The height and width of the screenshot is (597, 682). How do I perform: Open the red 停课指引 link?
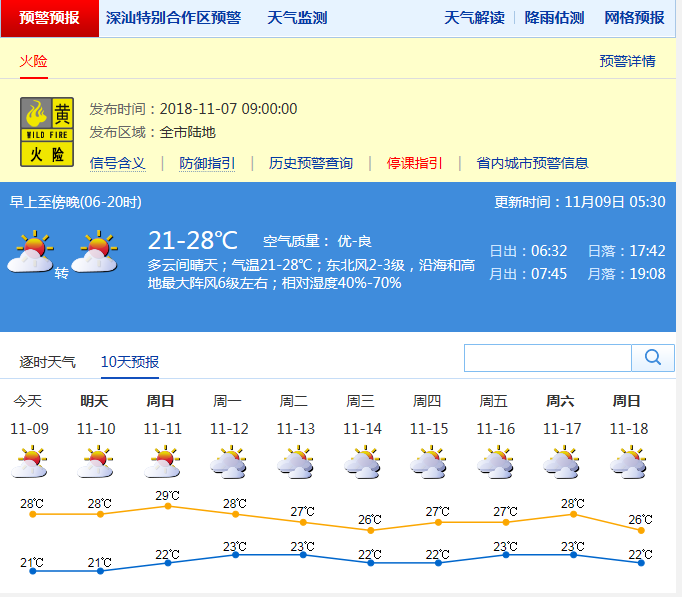[x=415, y=163]
